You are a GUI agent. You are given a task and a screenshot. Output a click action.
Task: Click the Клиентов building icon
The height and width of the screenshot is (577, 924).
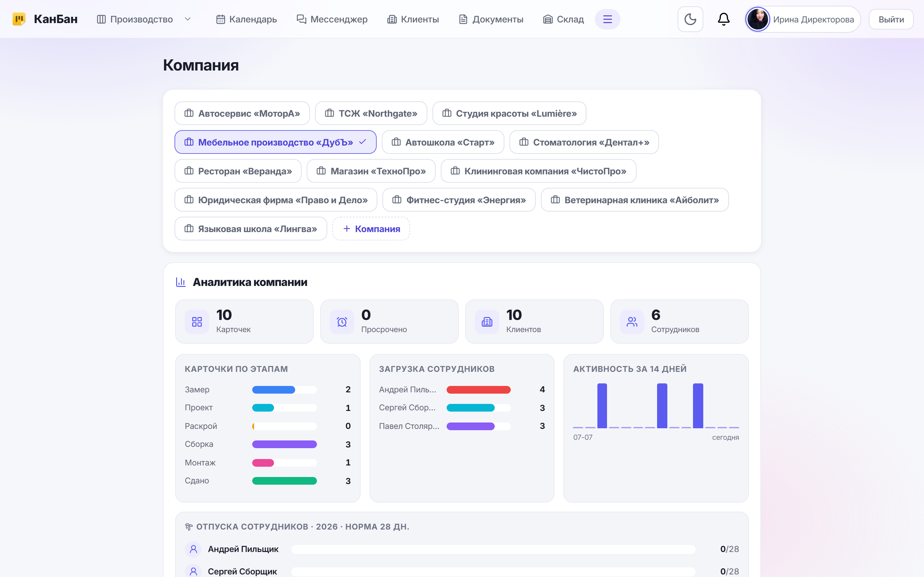(487, 322)
